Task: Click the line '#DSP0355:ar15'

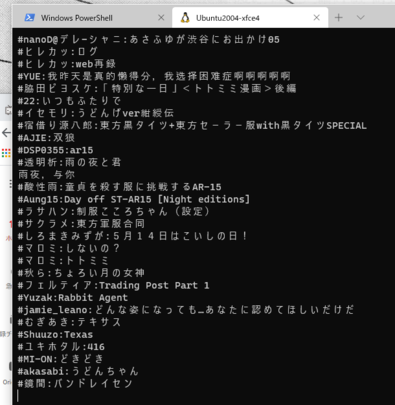Action: pos(55,150)
